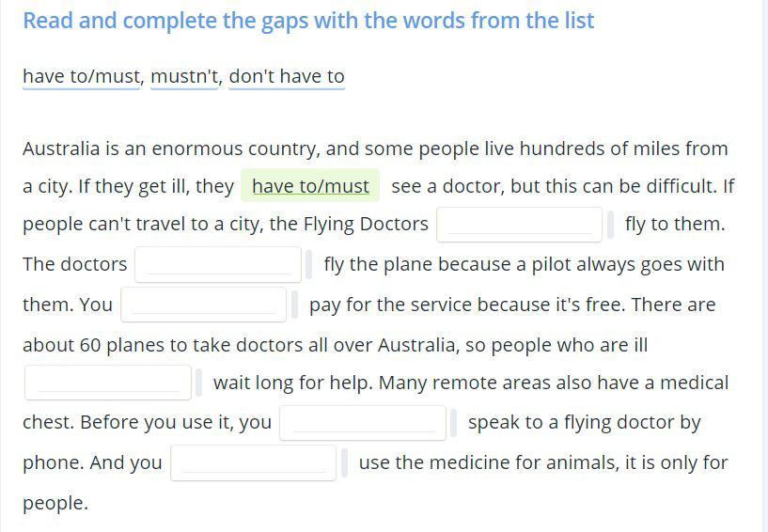Click the blank before "use the medicine"
The image size is (768, 532).
click(x=254, y=463)
